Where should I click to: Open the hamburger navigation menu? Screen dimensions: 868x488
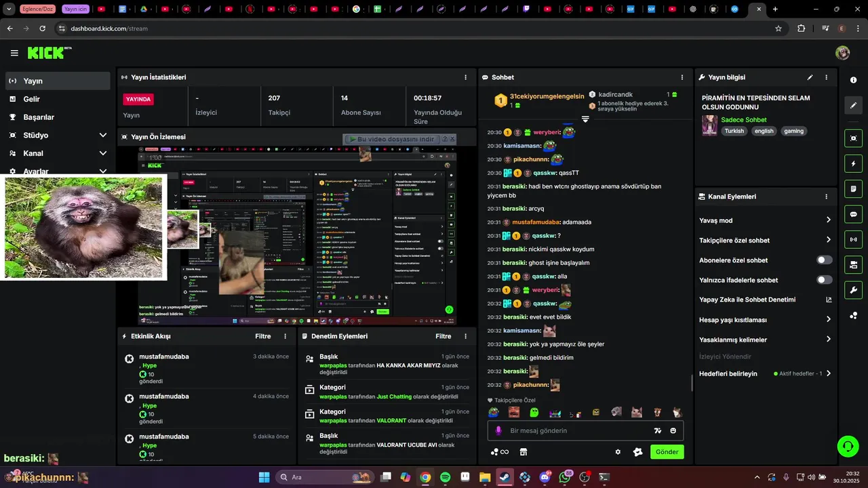tap(14, 53)
